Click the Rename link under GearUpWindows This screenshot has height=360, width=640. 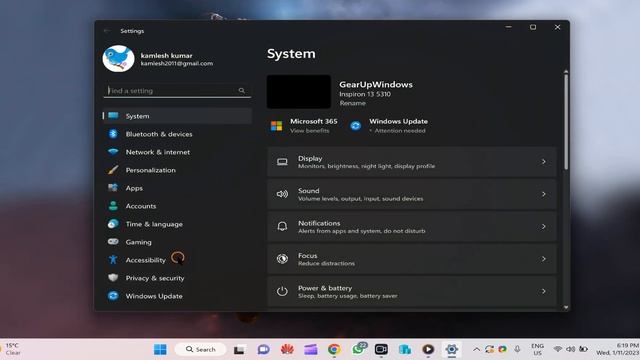point(352,103)
